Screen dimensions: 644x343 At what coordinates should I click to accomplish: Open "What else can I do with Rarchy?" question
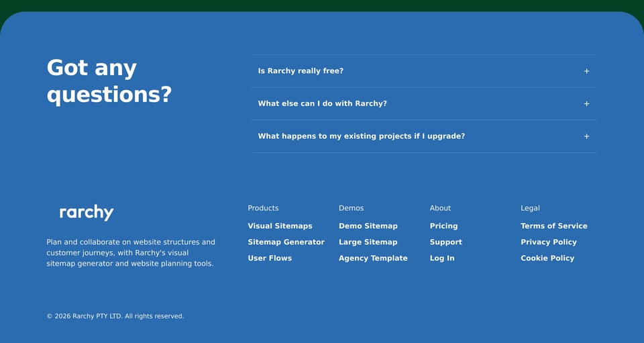click(x=424, y=103)
